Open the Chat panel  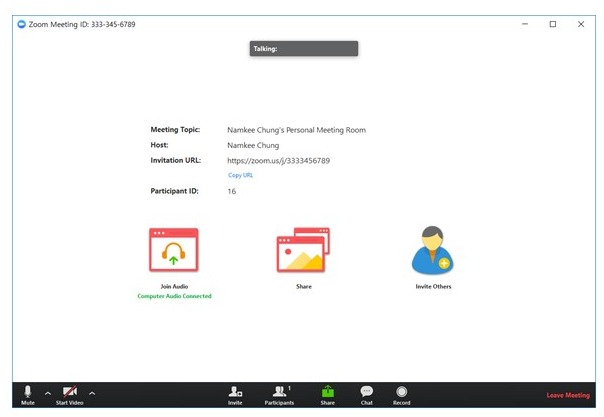click(x=367, y=395)
